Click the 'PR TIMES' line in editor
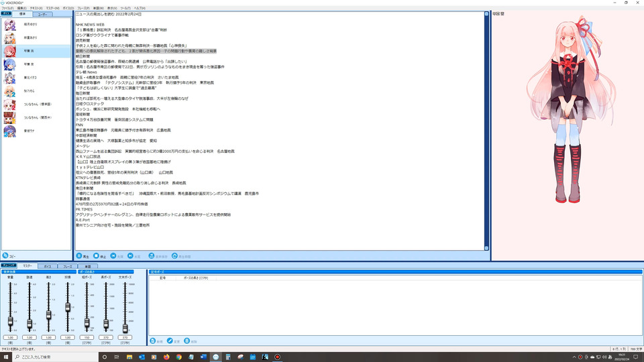Screen dimensions: 644x362 pos(85,209)
